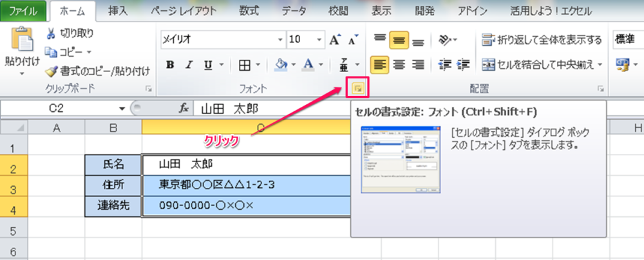This screenshot has height=260, width=644.
Task: Open the 挿入 (Insert) ribbon tab
Action: 117,10
